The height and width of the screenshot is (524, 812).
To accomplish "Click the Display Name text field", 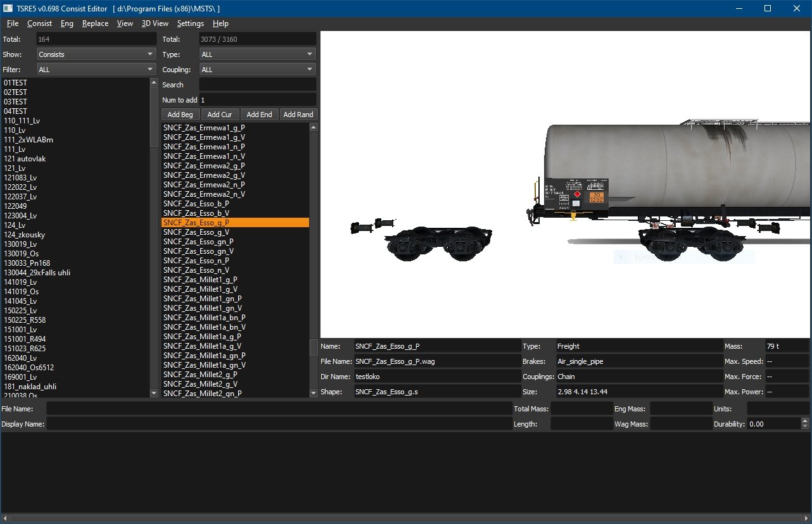I will (279, 424).
